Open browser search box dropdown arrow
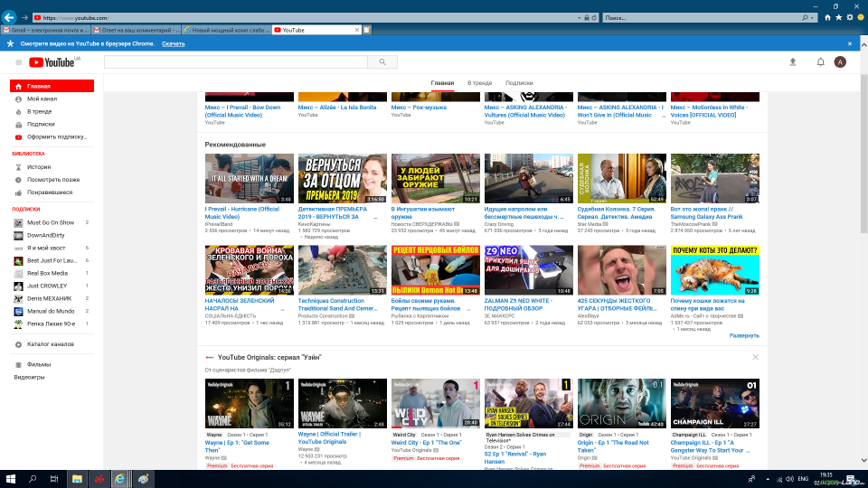The width and height of the screenshot is (868, 488). 812,18
